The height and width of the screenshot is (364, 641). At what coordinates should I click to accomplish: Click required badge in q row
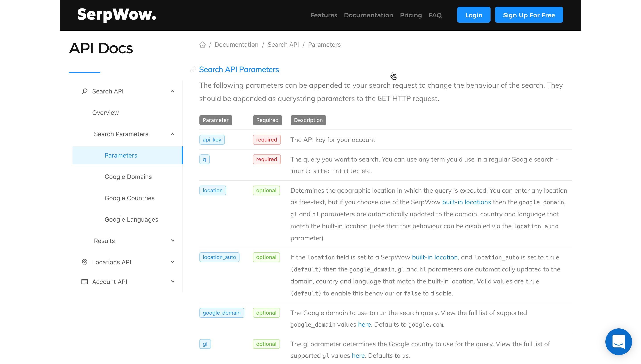click(x=266, y=159)
